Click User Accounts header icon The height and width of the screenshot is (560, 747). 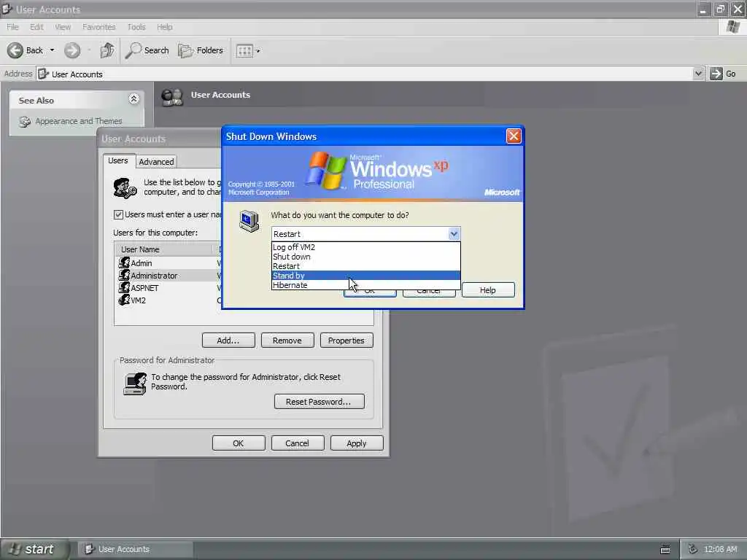pos(172,97)
